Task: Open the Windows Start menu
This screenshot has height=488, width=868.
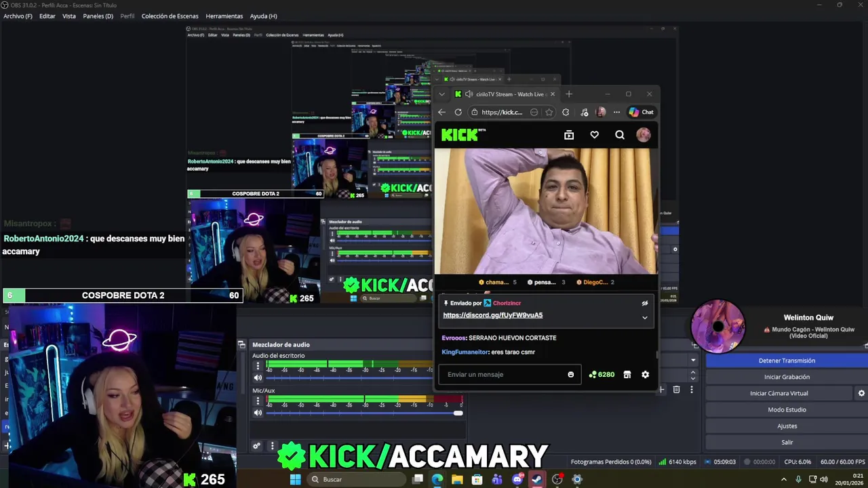Action: click(x=295, y=479)
